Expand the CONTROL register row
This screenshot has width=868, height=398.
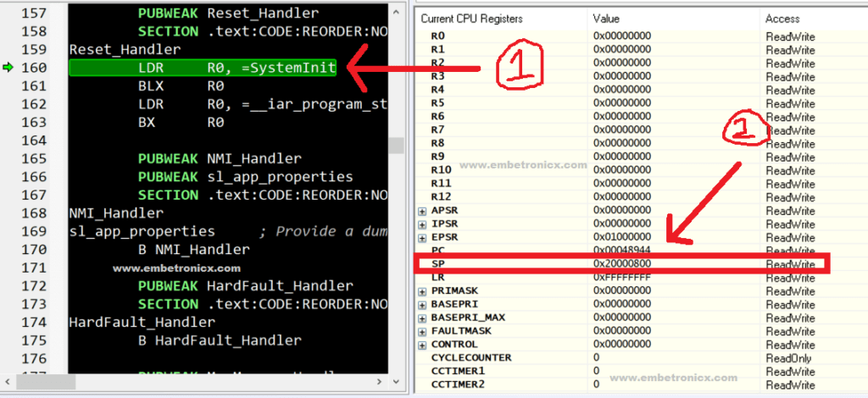422,345
